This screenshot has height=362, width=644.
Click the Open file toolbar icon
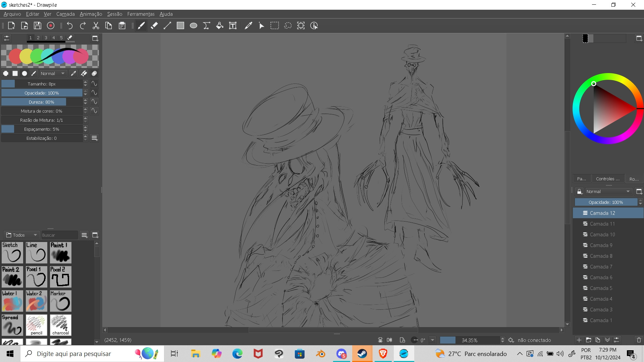[x=24, y=25]
